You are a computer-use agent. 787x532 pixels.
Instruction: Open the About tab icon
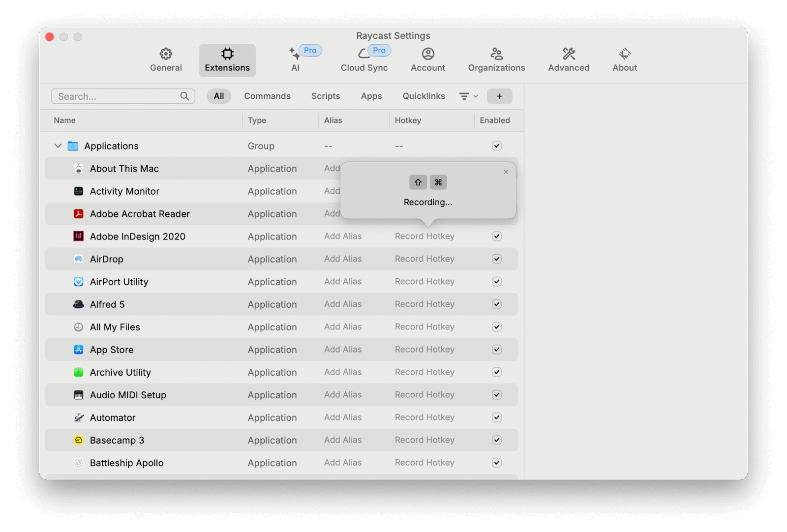[625, 54]
